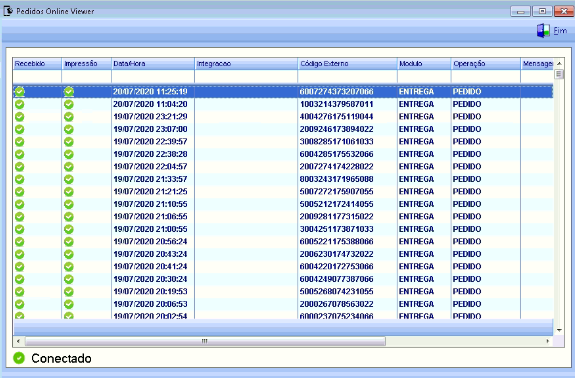Click Impressão check icon for 19/07/2020 20:43:24
This screenshot has height=378, width=575.
(69, 254)
